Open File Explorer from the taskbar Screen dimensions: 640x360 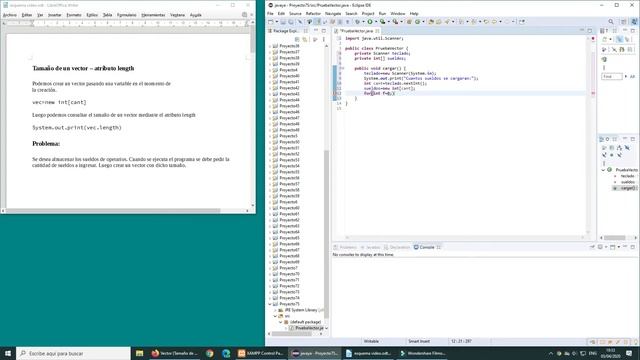140,353
